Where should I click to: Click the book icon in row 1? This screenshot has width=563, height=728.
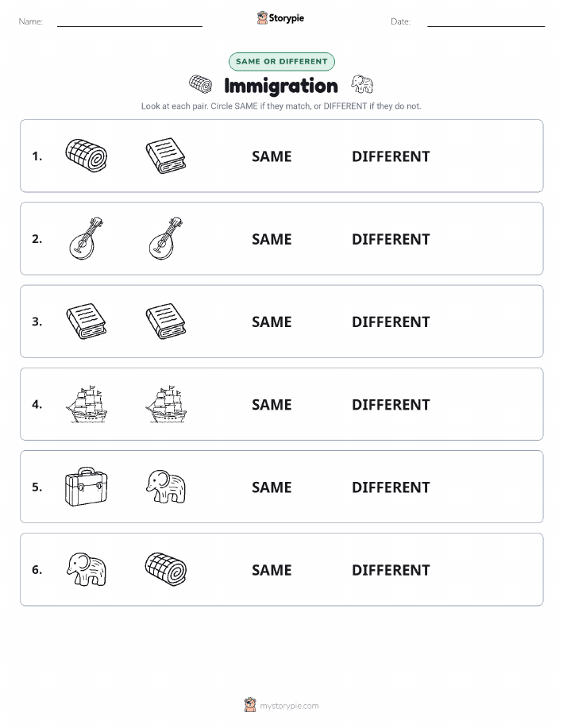tap(166, 156)
